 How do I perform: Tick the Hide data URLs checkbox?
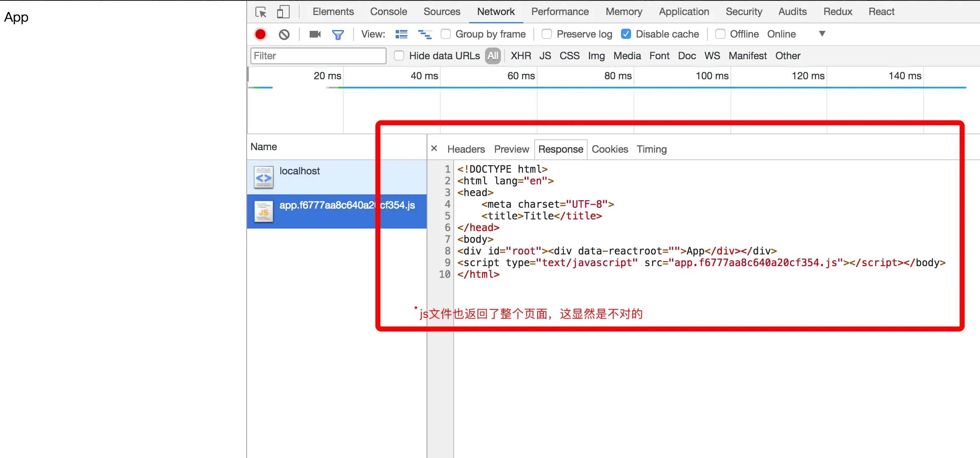pos(399,55)
